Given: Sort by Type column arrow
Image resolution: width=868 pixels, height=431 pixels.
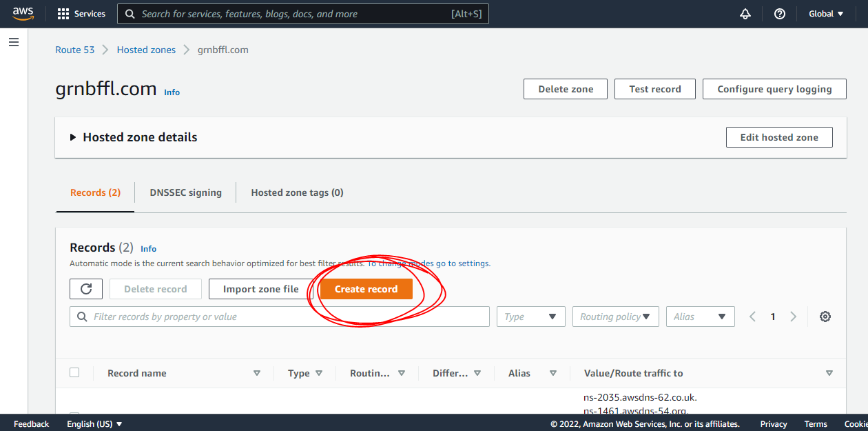Looking at the screenshot, I should pos(319,373).
